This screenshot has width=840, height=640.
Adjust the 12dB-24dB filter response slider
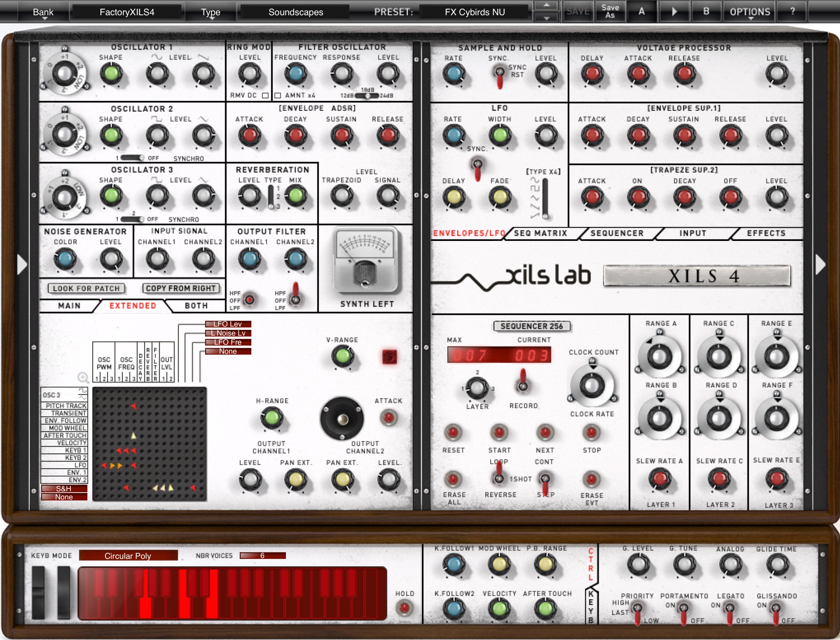coord(367,96)
